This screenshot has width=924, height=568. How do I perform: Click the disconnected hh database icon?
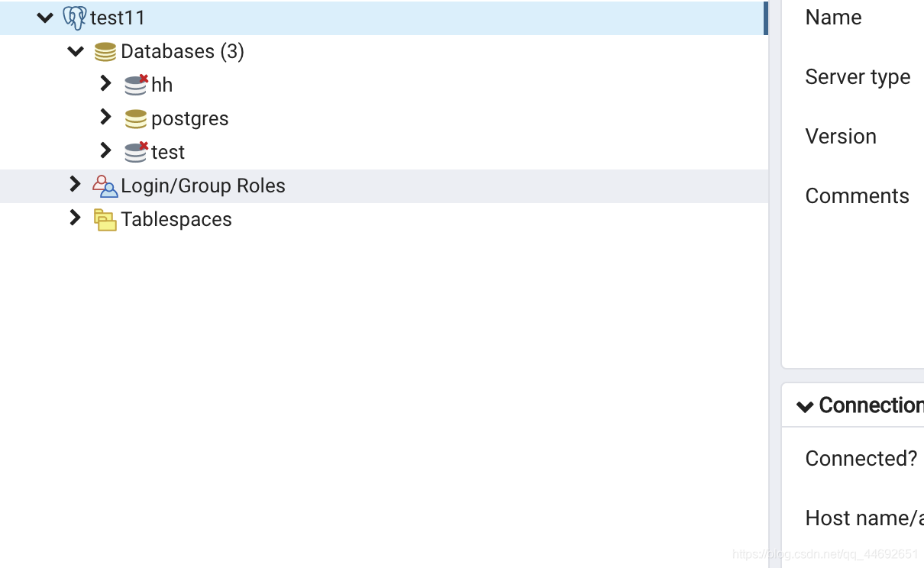pos(137,85)
